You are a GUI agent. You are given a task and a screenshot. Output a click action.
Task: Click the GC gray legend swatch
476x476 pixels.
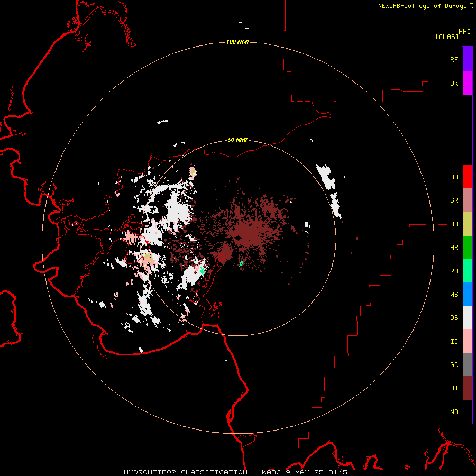pyautogui.click(x=467, y=364)
